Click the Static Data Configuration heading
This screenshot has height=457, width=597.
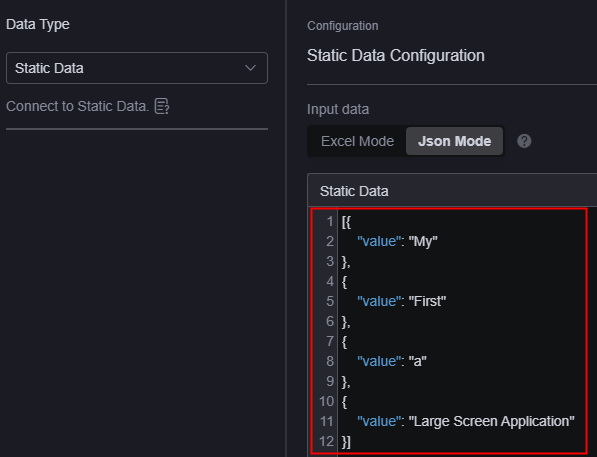(396, 56)
